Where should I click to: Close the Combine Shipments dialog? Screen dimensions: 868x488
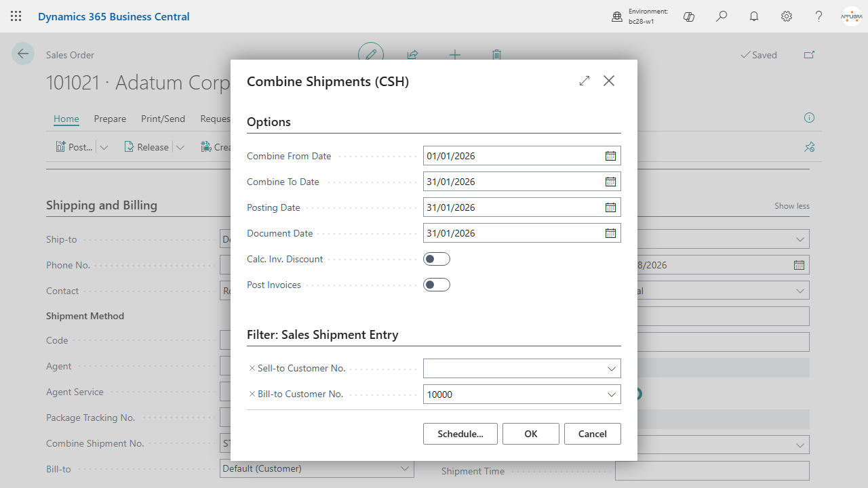tap(609, 81)
